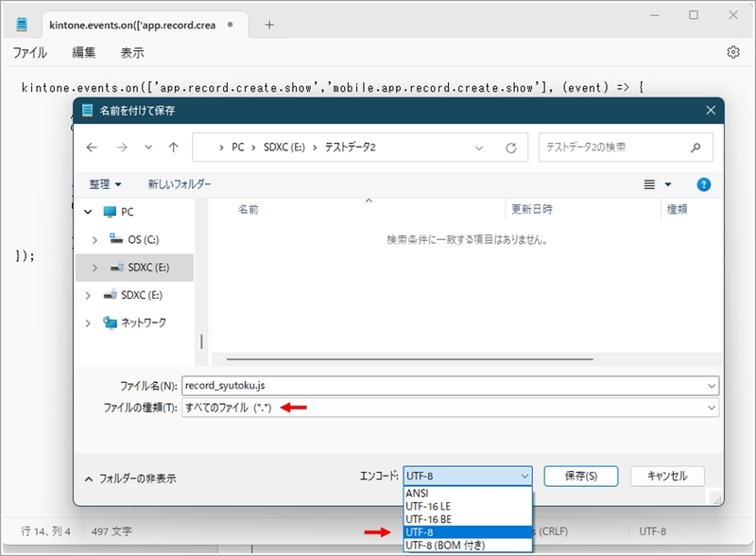Navigate back using the back arrow
This screenshot has height=556, width=756.
[x=92, y=148]
